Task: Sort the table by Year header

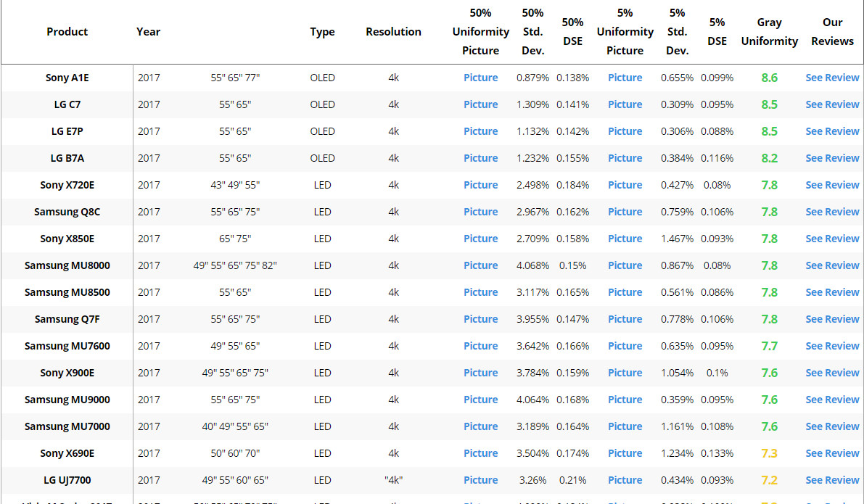Action: point(148,32)
